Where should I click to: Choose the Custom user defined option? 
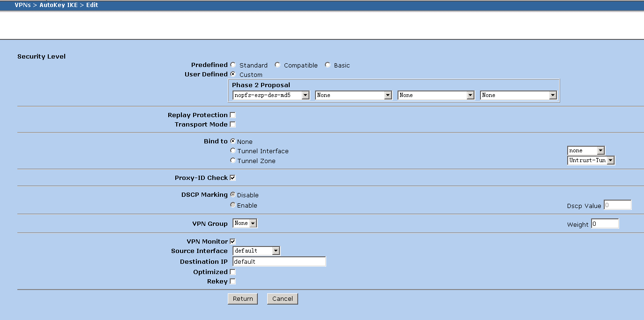233,74
